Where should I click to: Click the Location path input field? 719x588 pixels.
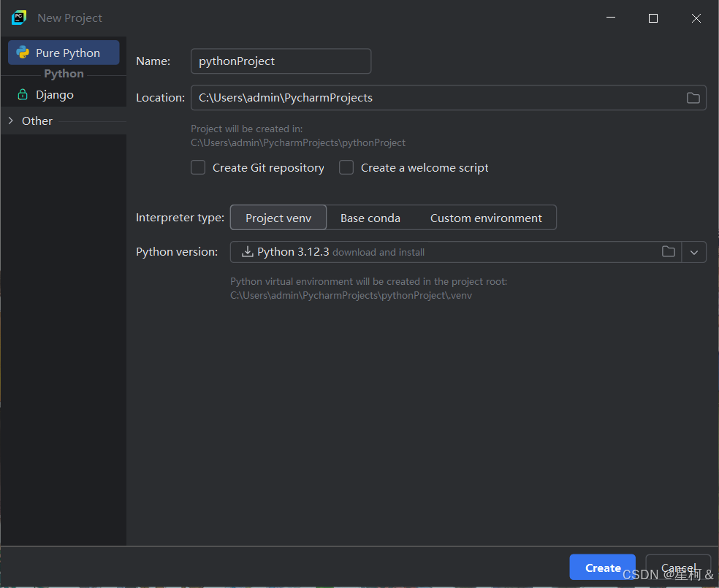(x=449, y=98)
